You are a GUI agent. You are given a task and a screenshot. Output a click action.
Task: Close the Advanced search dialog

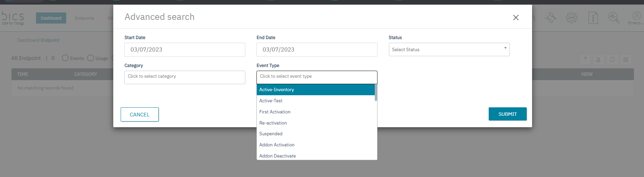(516, 17)
